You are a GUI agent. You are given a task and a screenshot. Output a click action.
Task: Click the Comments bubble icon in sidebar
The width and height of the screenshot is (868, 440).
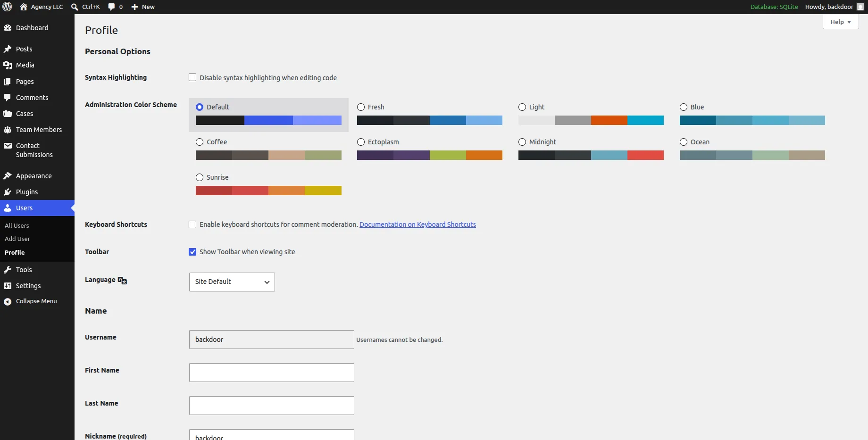pyautogui.click(x=8, y=98)
